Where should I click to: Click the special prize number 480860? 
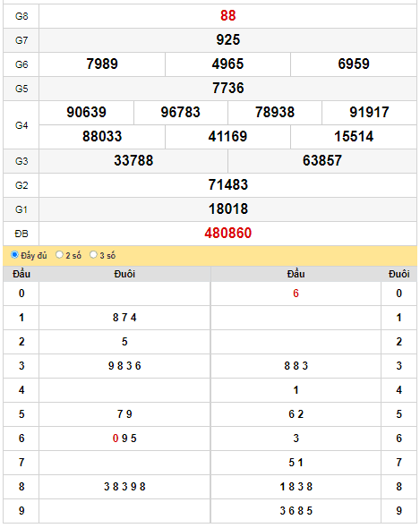(x=227, y=233)
